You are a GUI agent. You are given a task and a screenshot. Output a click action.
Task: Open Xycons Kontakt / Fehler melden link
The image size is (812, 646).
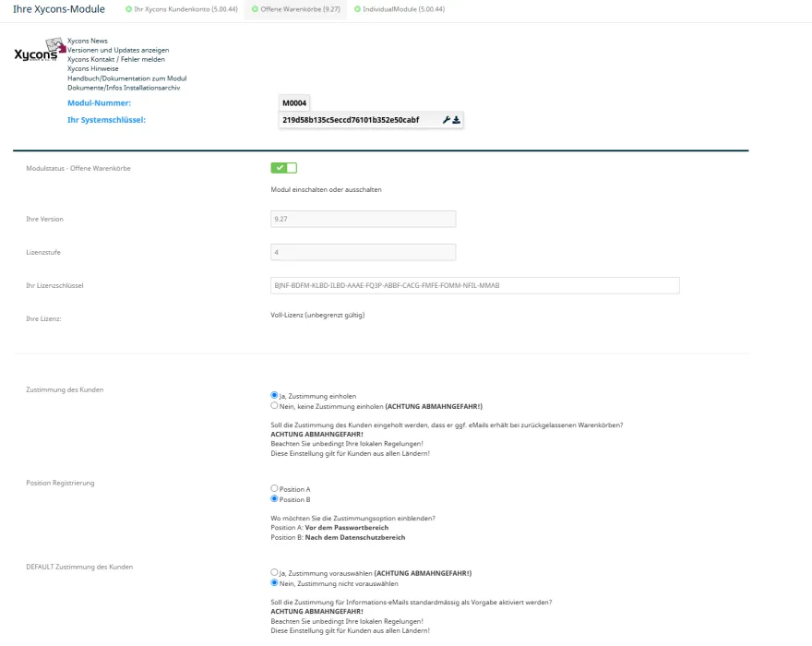(x=116, y=60)
